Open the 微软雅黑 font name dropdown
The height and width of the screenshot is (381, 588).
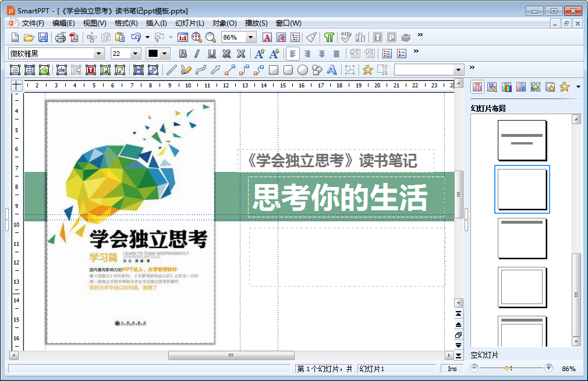pos(98,54)
